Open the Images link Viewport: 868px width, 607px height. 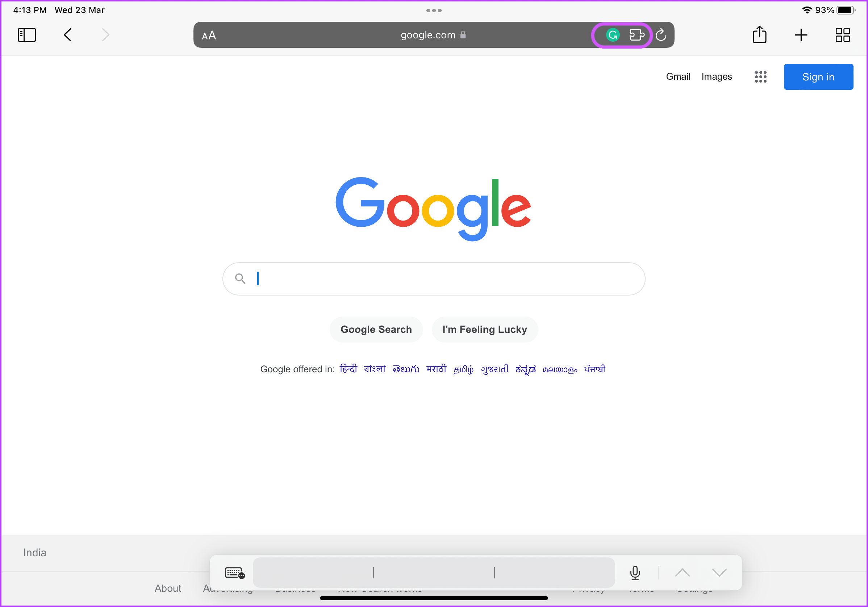point(717,77)
